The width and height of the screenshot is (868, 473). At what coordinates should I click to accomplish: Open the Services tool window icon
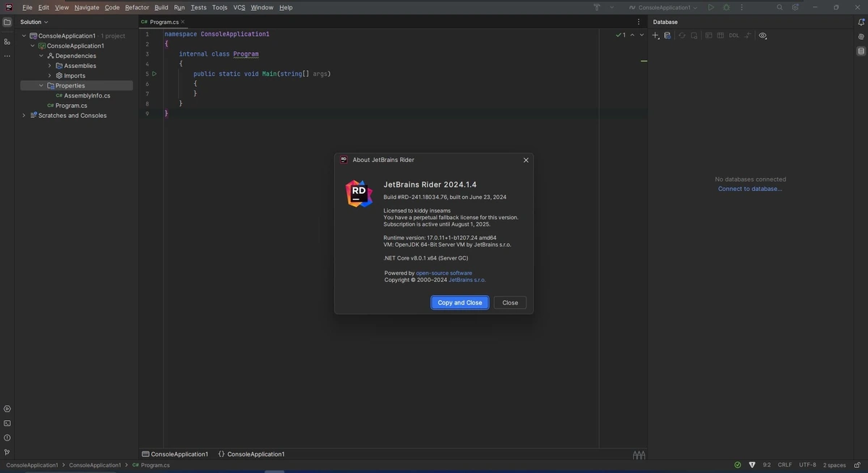(x=7, y=409)
